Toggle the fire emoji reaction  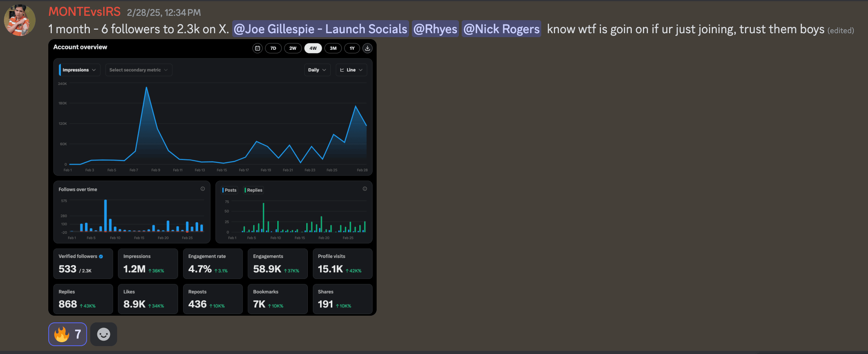point(68,334)
